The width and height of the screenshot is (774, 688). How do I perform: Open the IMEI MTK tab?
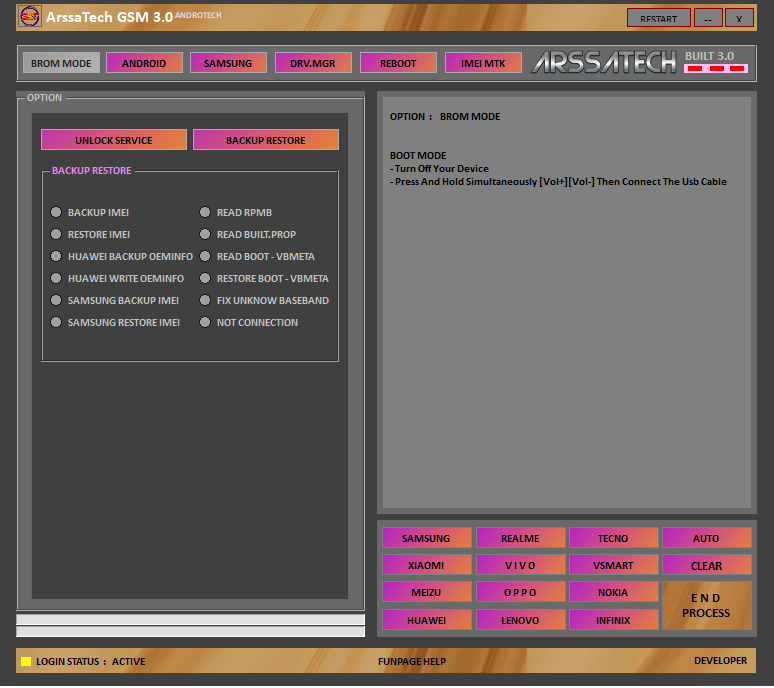coord(483,63)
